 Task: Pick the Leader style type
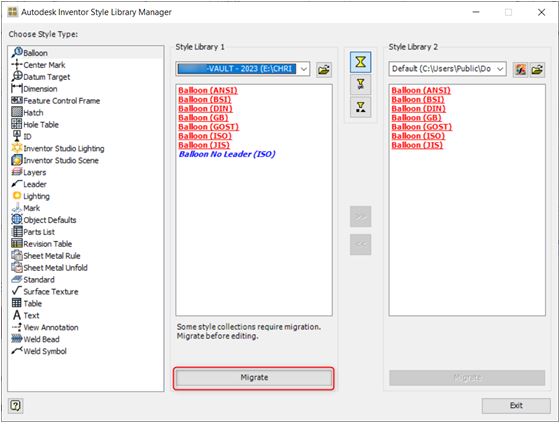(29, 184)
